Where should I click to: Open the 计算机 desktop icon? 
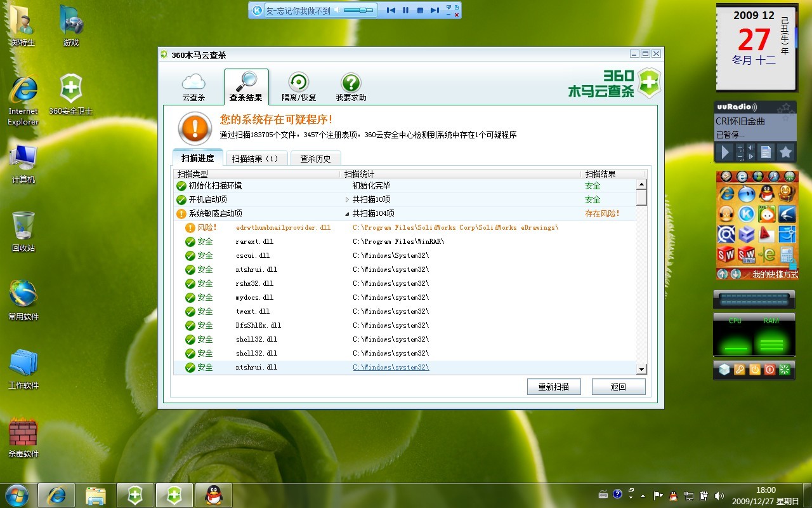23,163
